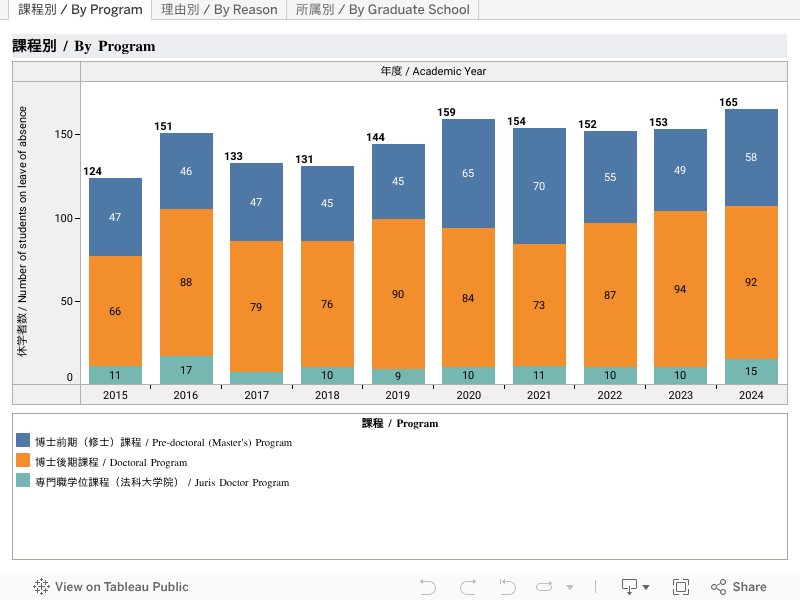Click the blue Master's Program legend swatch

24,441
